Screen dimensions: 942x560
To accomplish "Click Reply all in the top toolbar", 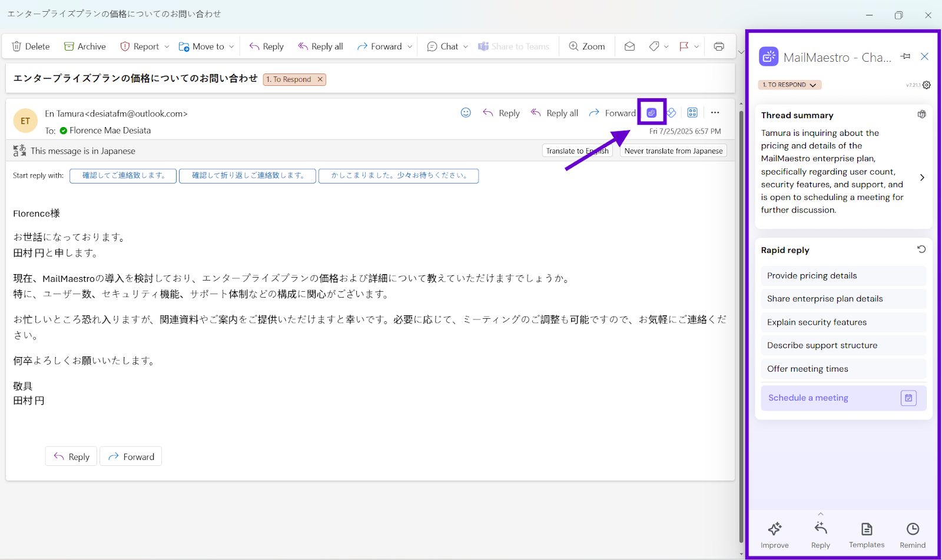I will [x=320, y=46].
